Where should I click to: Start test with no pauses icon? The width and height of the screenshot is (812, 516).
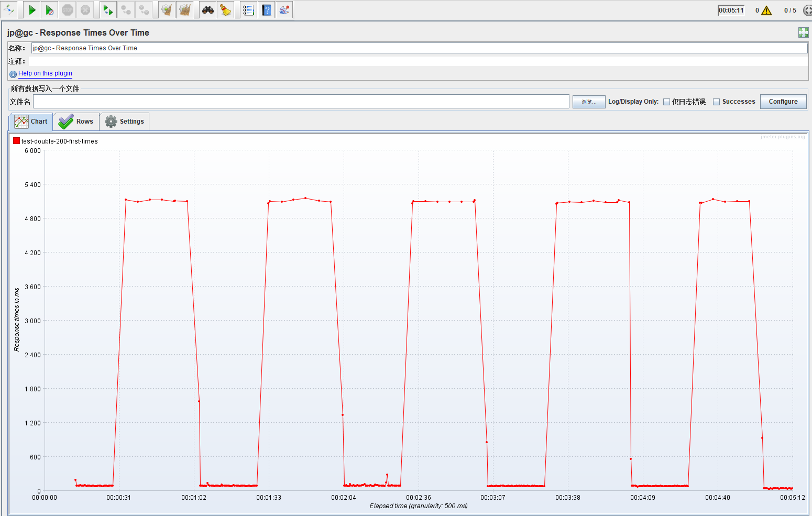click(x=49, y=9)
